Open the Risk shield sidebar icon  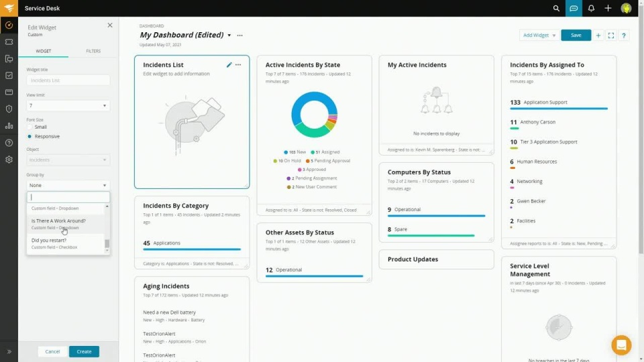[x=9, y=109]
